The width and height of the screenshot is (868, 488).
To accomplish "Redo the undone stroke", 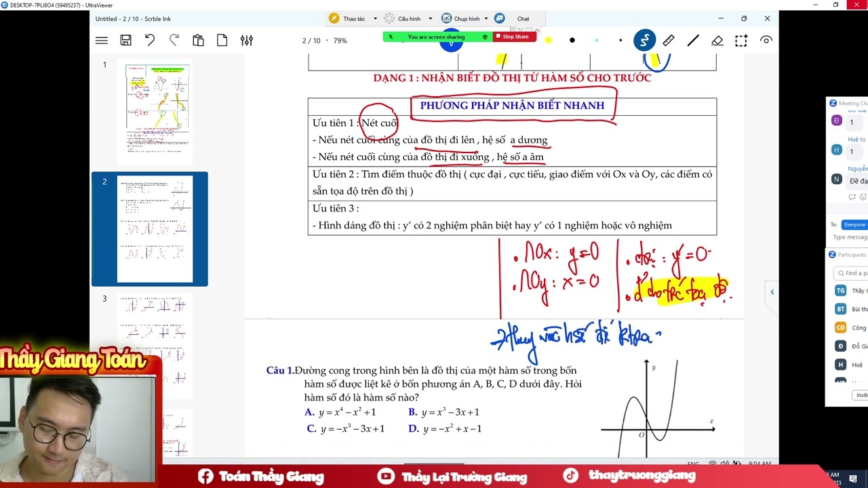I will click(174, 41).
